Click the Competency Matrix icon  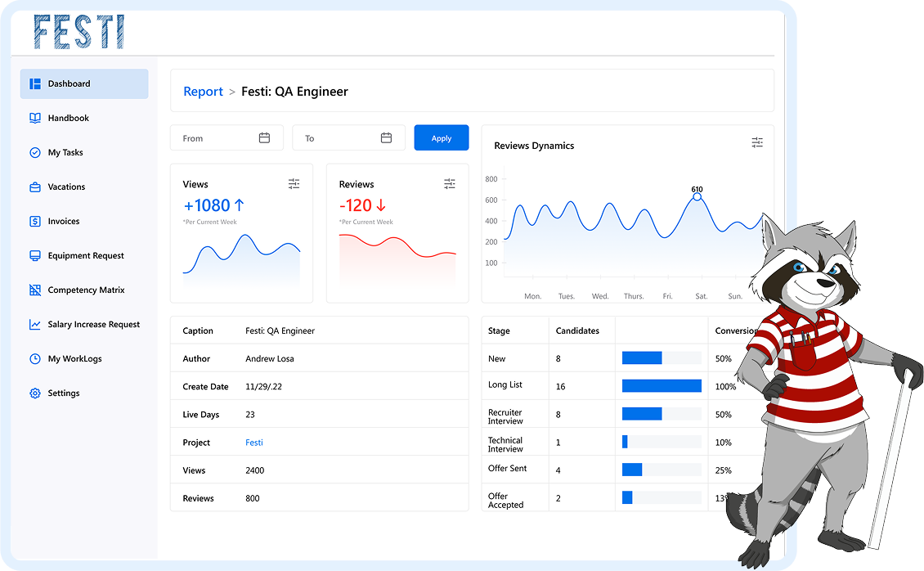click(35, 290)
